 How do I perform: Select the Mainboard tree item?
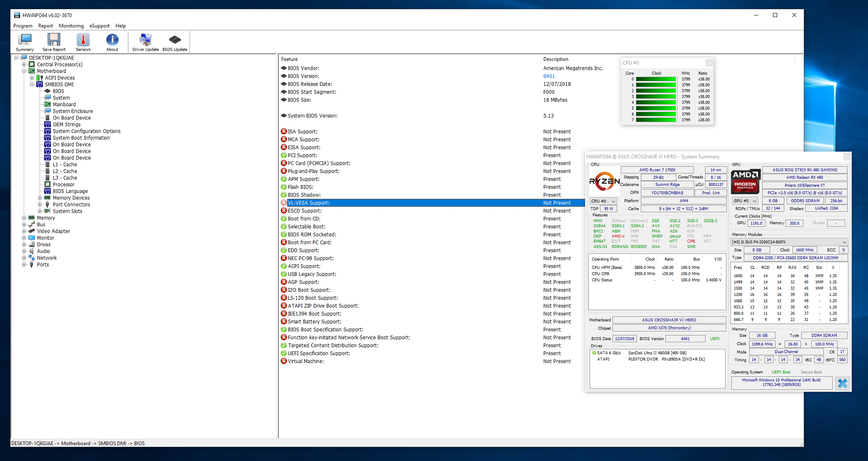click(x=64, y=105)
